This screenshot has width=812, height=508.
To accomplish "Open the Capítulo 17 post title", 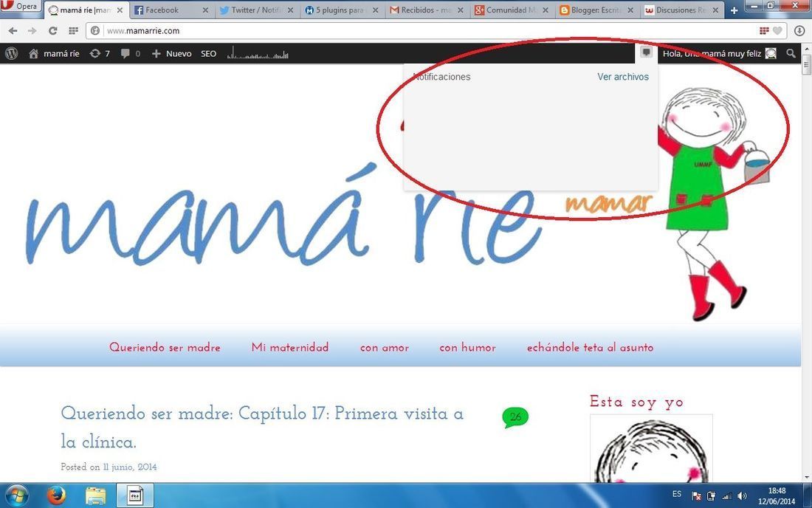I will point(262,428).
